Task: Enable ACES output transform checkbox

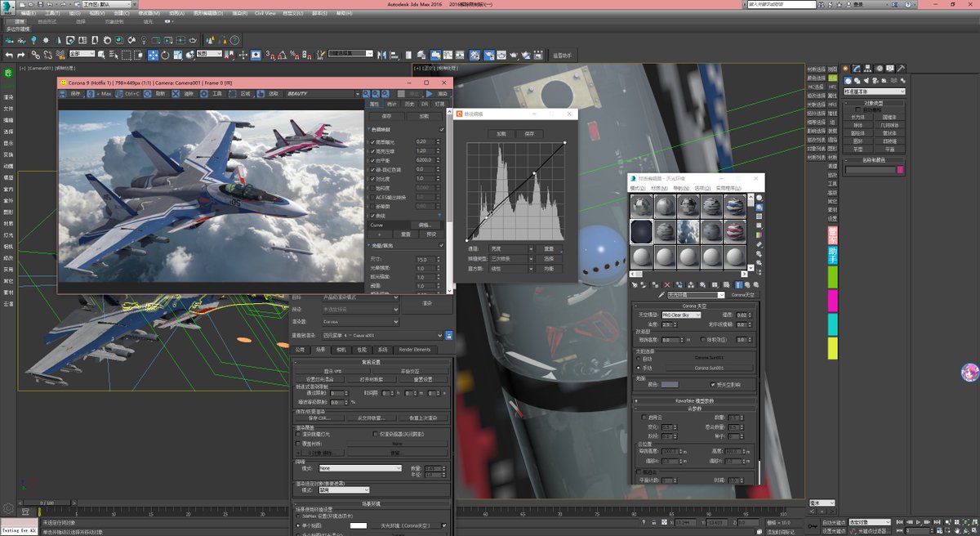Action: tap(372, 198)
